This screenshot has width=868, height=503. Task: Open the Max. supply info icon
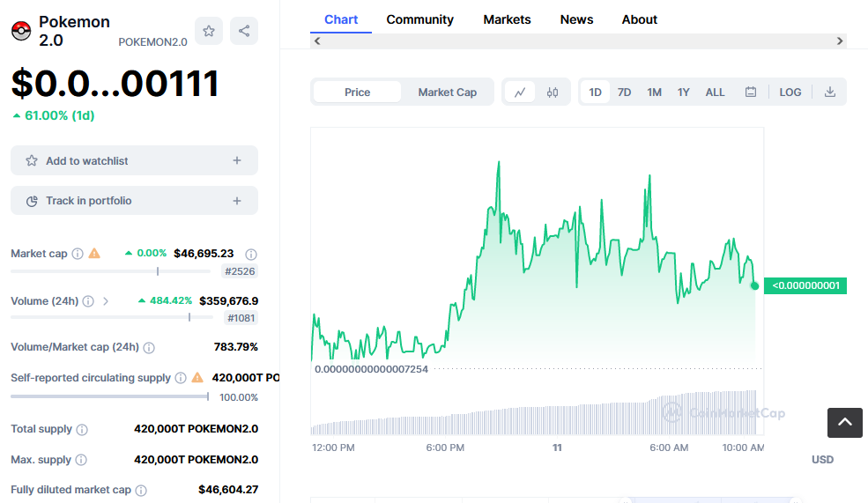point(81,460)
